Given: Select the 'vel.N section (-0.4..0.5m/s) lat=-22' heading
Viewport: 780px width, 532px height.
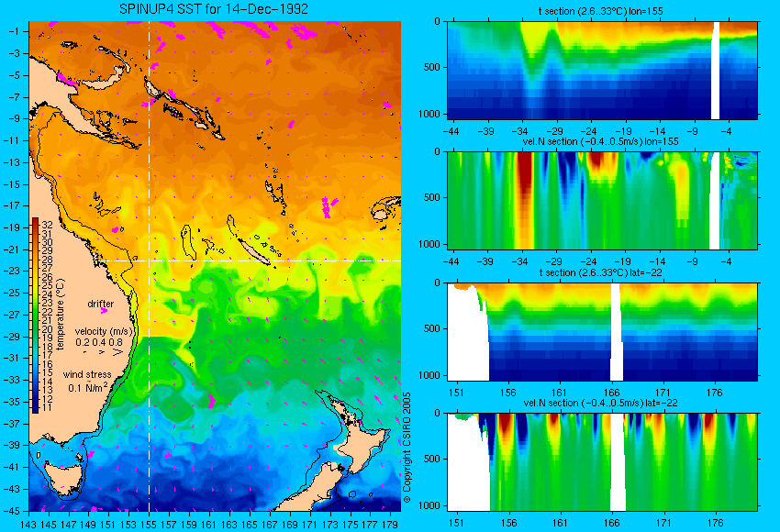Looking at the screenshot, I should point(600,403).
